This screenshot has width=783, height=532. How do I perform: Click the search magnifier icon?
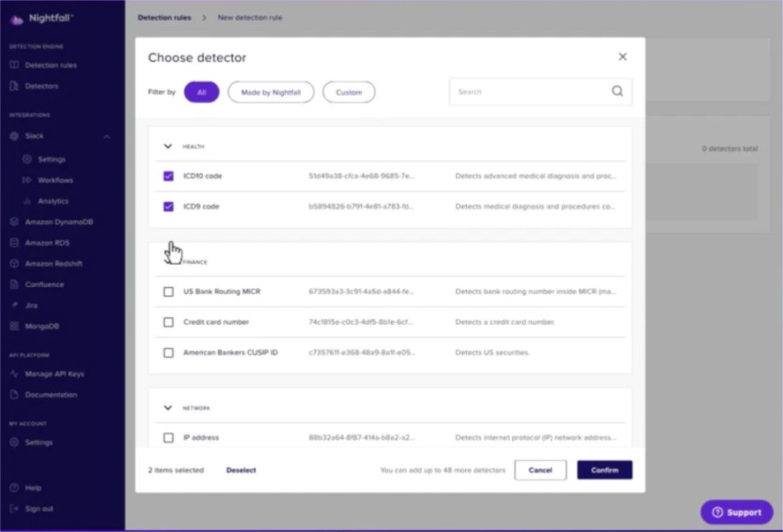click(x=618, y=91)
